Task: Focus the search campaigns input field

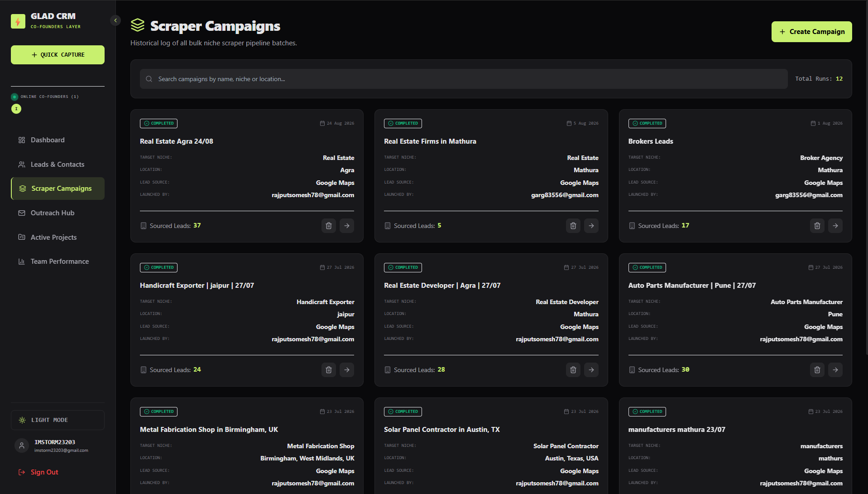Action: 464,79
